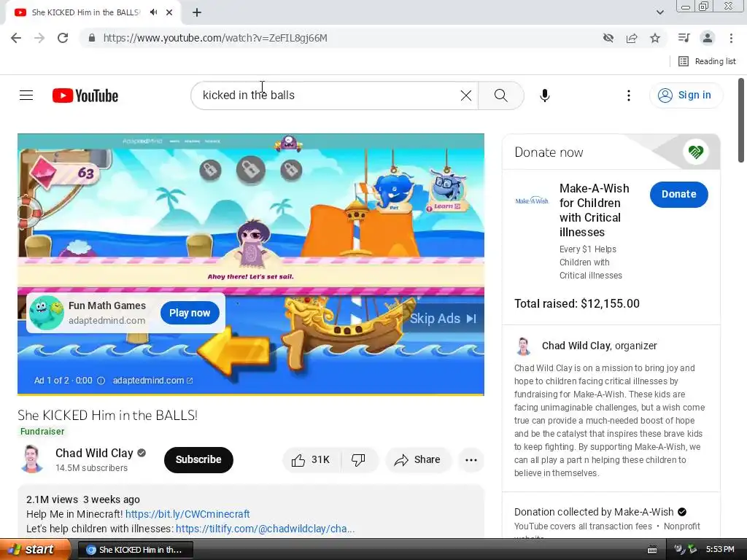Mute the tab via speaker icon

pos(153,12)
